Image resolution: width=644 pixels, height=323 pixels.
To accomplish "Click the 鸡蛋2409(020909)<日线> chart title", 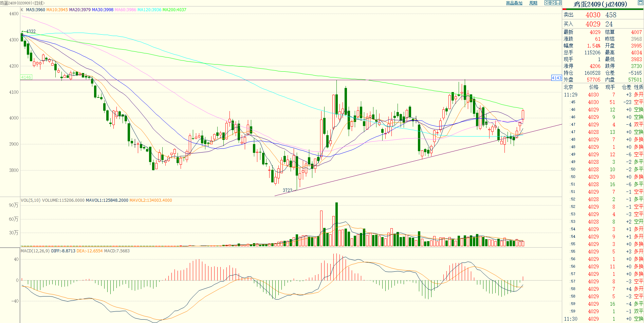I will pos(22,3).
